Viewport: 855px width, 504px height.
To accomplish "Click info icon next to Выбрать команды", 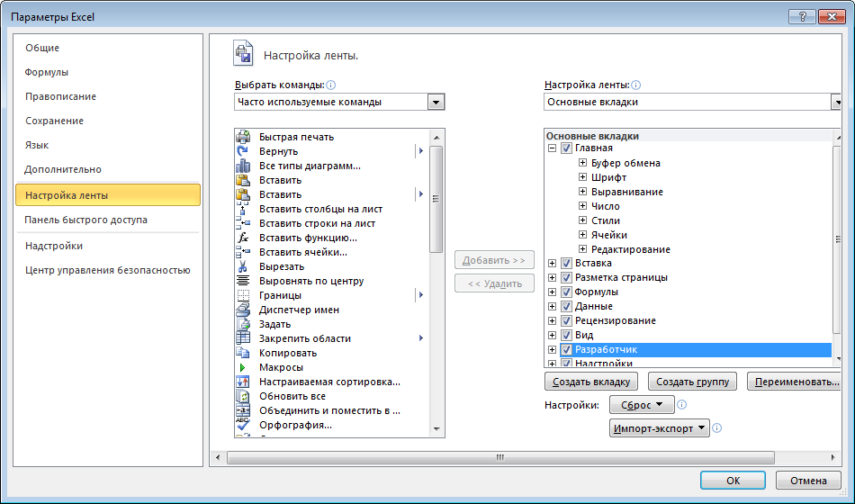I will click(330, 85).
